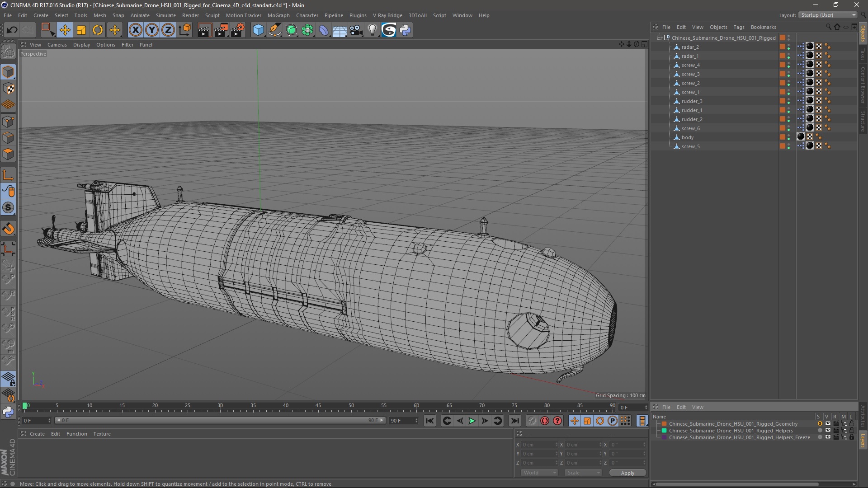Click the Apply button
The image size is (868, 488).
tap(627, 473)
